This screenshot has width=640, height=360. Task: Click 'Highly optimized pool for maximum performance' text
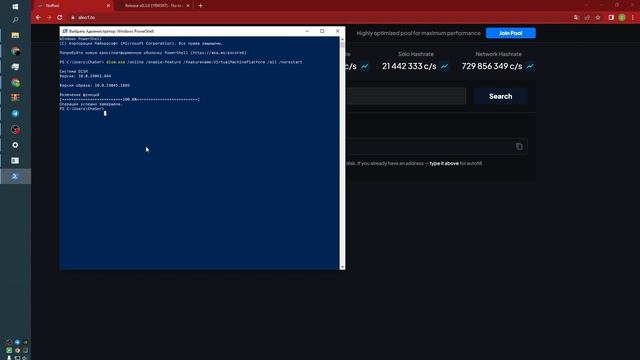(418, 33)
